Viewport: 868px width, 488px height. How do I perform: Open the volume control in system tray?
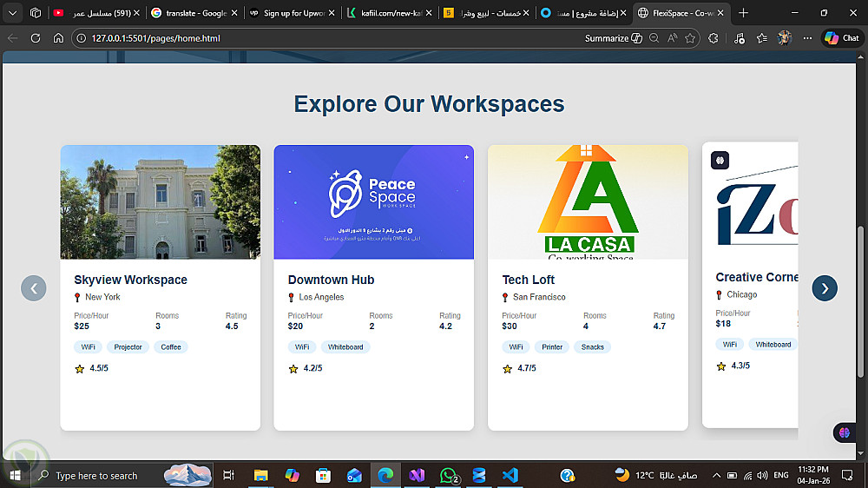[x=763, y=475]
